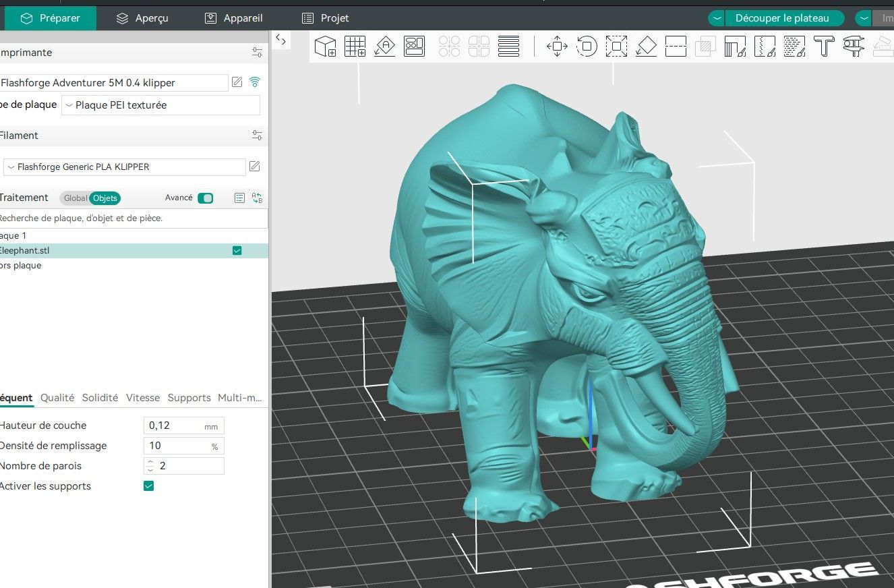
Task: Select the Auto-orient tool icon
Action: (384, 46)
